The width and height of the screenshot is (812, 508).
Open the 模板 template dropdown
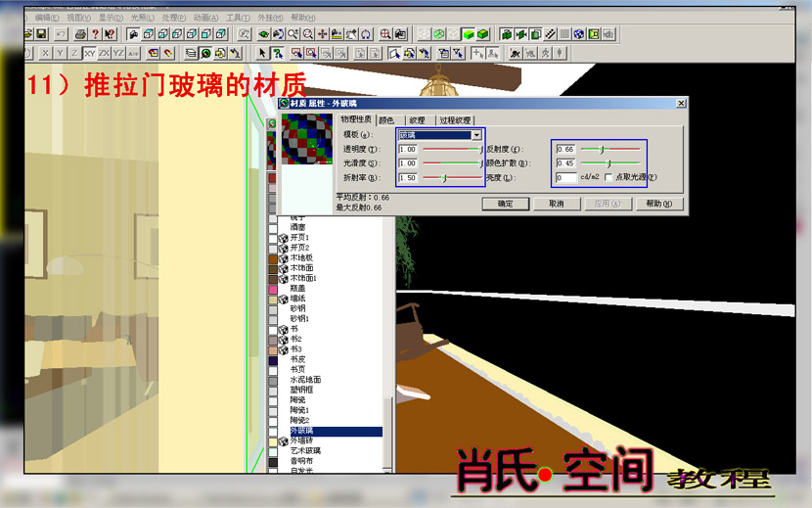pos(476,135)
